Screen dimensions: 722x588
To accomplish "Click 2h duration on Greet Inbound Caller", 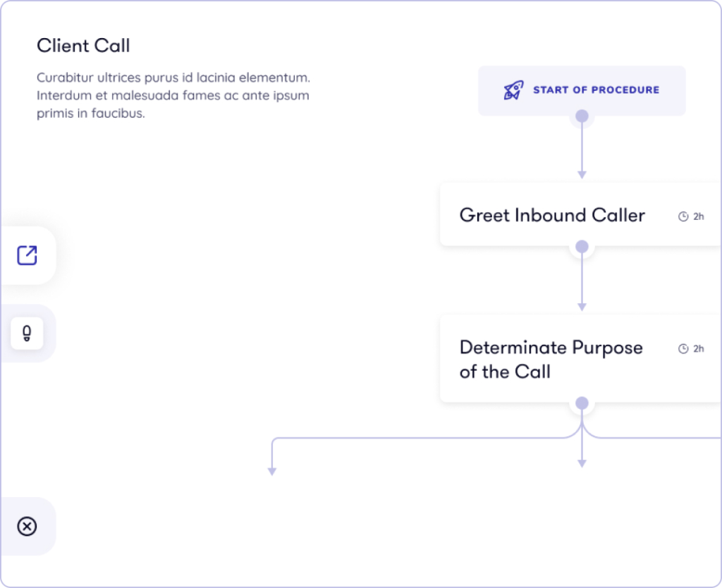I will point(698,216).
